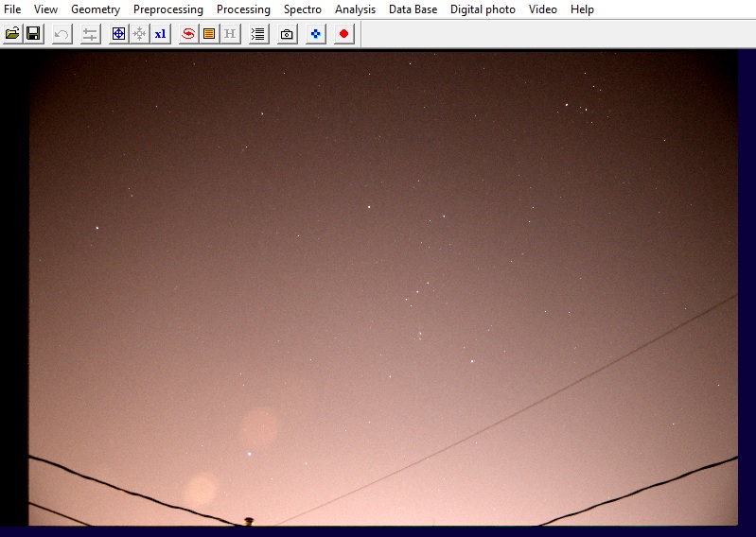Click the undo arrow icon
The image size is (756, 537).
click(62, 34)
